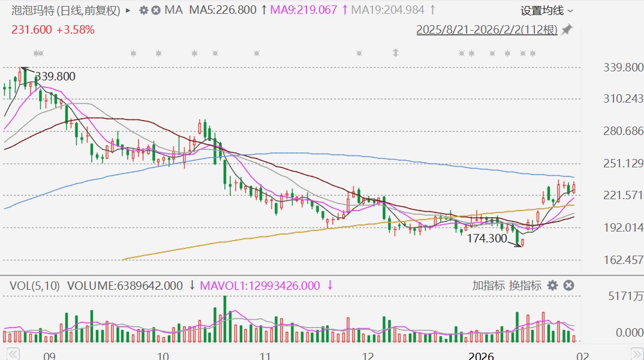This screenshot has height=360, width=644.
Task: Click the right scroll chevron on the timeline
Action: tap(637, 354)
